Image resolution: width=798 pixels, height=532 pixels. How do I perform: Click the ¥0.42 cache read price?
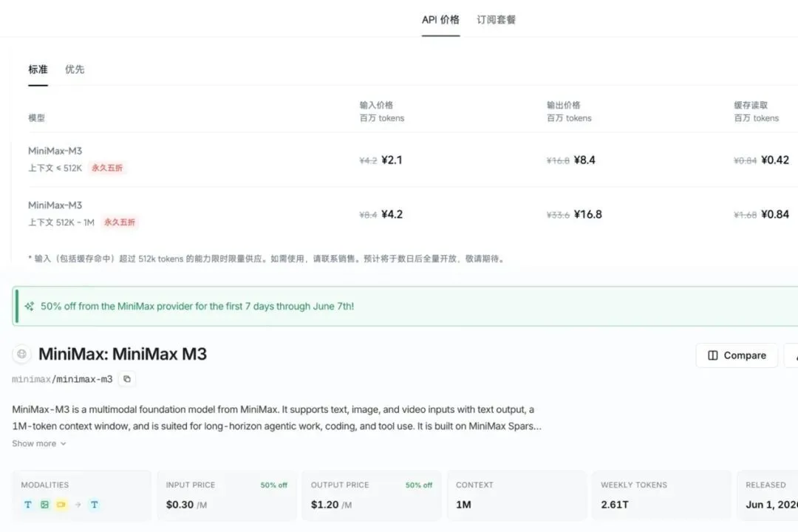pos(775,160)
